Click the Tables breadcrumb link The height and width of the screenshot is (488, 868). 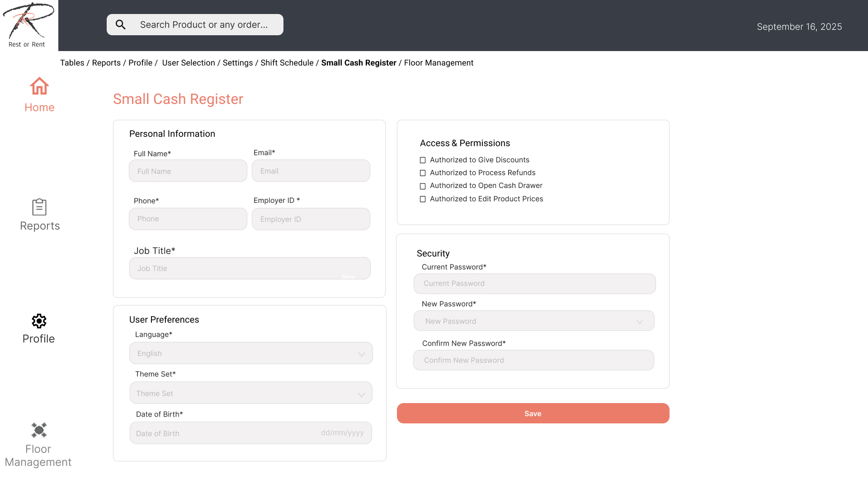72,63
